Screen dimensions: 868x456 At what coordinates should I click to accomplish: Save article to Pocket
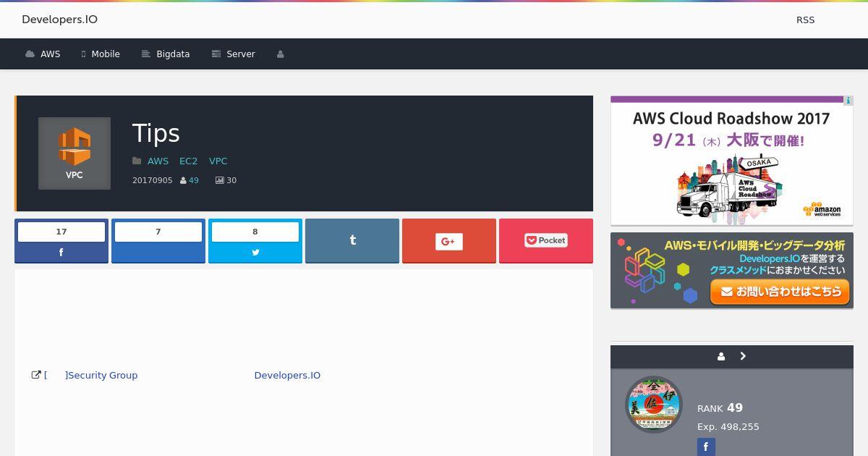(546, 240)
